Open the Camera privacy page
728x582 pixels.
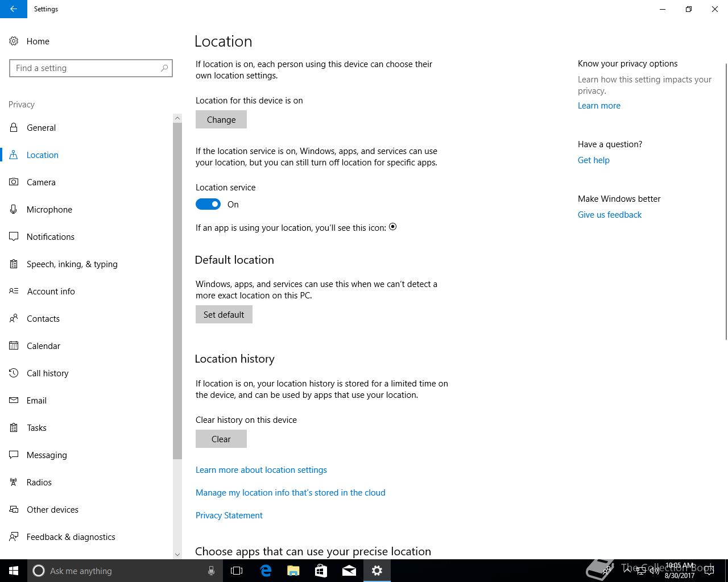[86, 182]
